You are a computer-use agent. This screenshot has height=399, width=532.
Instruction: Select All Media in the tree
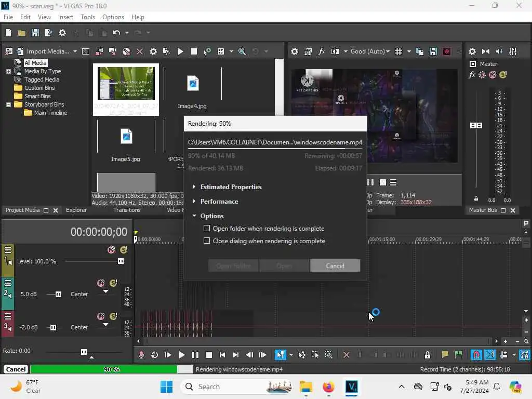35,63
